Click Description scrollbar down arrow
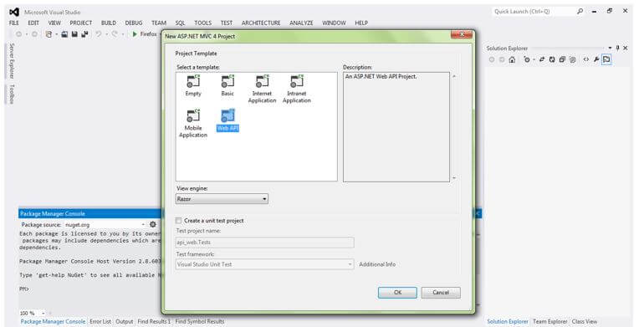Image resolution: width=644 pixels, height=327 pixels. coord(454,178)
